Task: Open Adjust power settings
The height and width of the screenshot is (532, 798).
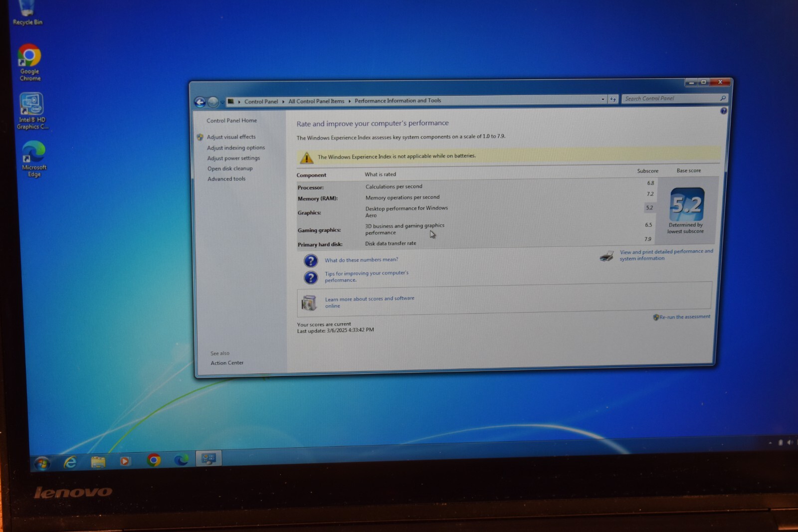Action: (233, 159)
